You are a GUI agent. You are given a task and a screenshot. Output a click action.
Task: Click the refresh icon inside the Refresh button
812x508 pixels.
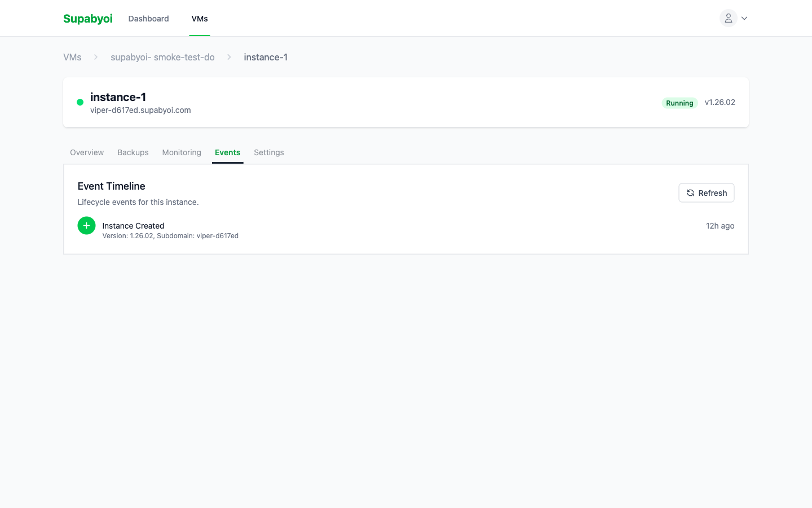[690, 192]
